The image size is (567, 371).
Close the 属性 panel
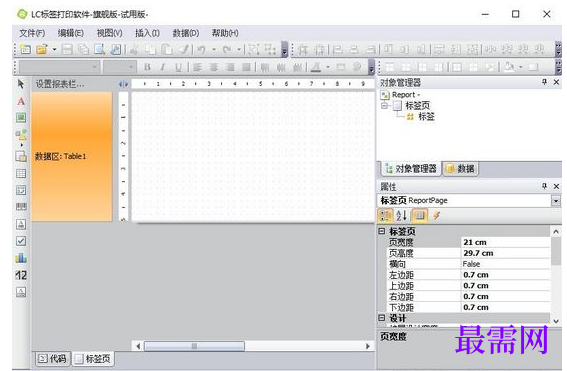click(557, 186)
